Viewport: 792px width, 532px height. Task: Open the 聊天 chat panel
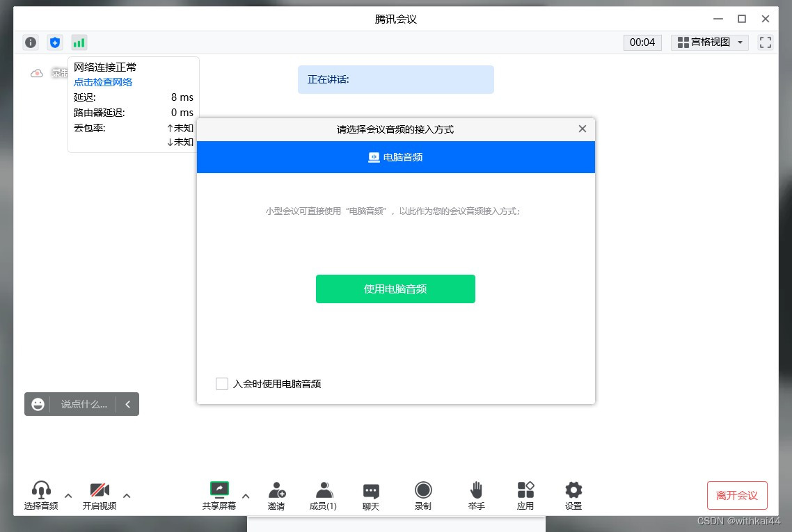(371, 494)
